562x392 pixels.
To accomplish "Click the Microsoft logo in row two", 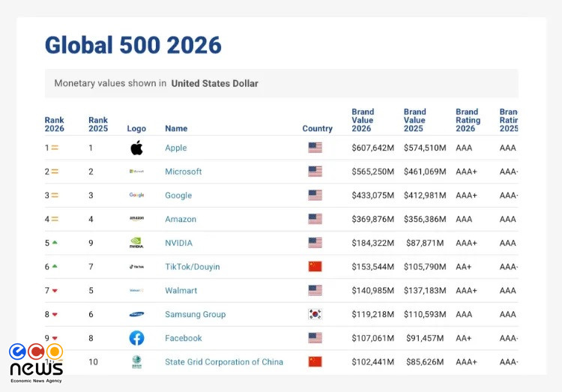I will pyautogui.click(x=136, y=172).
